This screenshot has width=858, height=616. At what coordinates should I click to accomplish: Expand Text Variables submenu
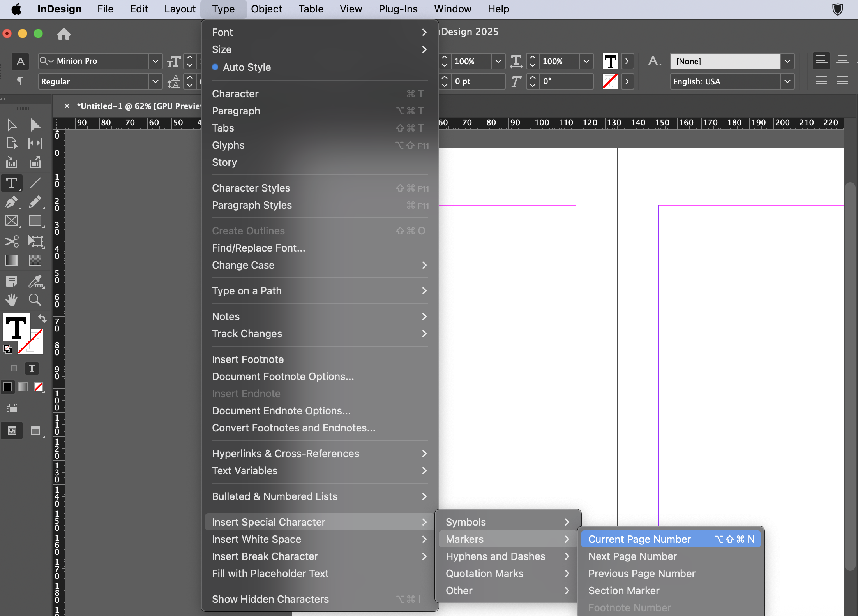[320, 471]
